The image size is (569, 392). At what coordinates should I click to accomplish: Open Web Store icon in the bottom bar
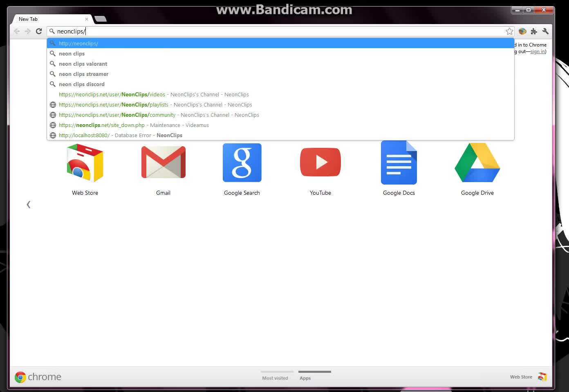(542, 377)
